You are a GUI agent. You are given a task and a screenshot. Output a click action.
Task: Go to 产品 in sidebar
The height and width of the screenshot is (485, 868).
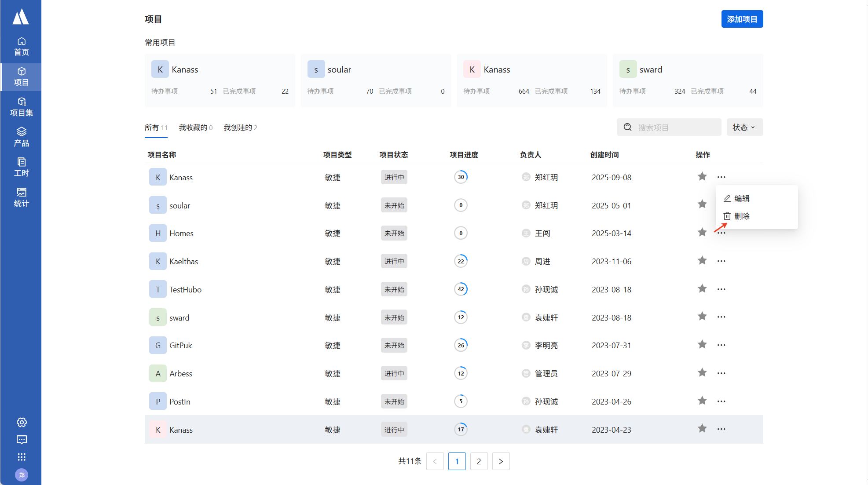tap(21, 137)
